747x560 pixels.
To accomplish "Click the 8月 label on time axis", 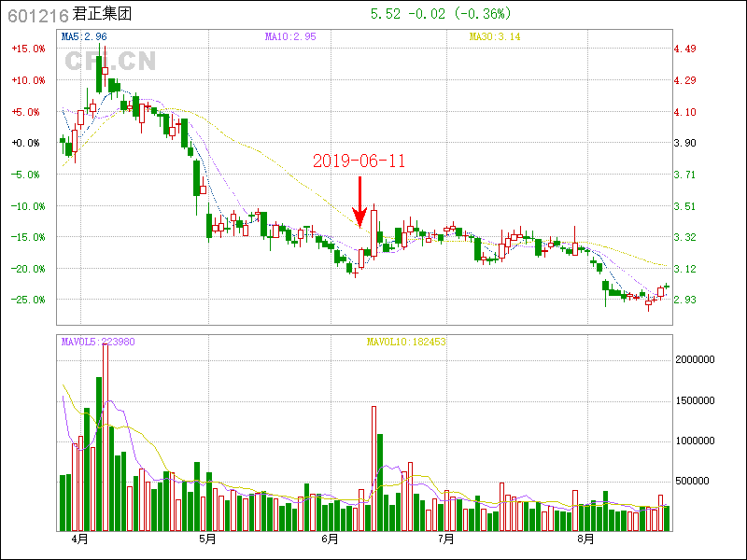I will tap(585, 539).
